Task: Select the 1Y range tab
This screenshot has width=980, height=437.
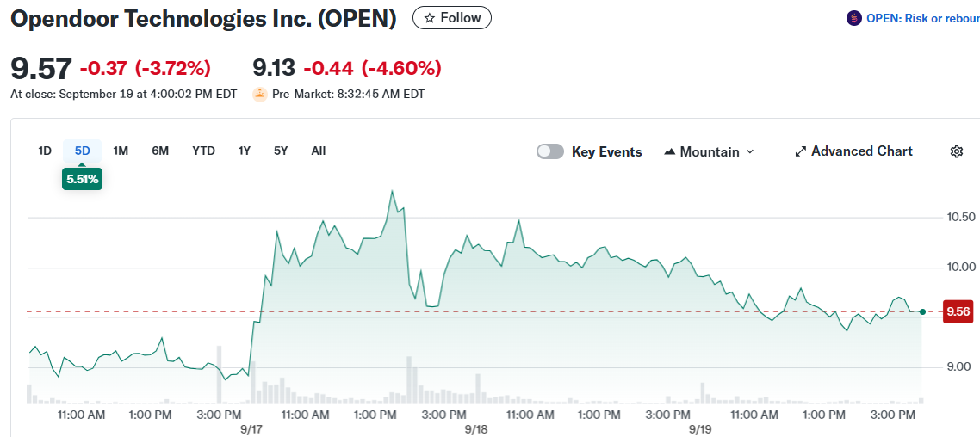Action: 245,151
